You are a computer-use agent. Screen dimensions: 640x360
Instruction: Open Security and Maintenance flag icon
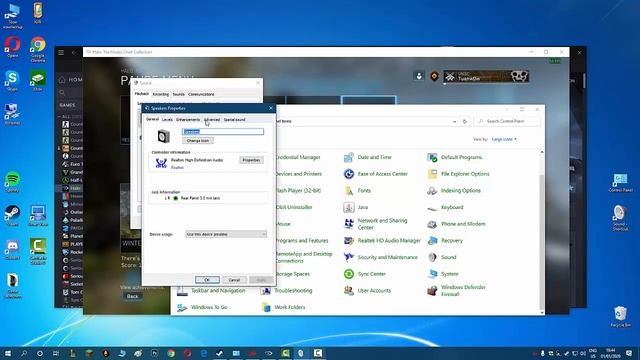click(349, 257)
